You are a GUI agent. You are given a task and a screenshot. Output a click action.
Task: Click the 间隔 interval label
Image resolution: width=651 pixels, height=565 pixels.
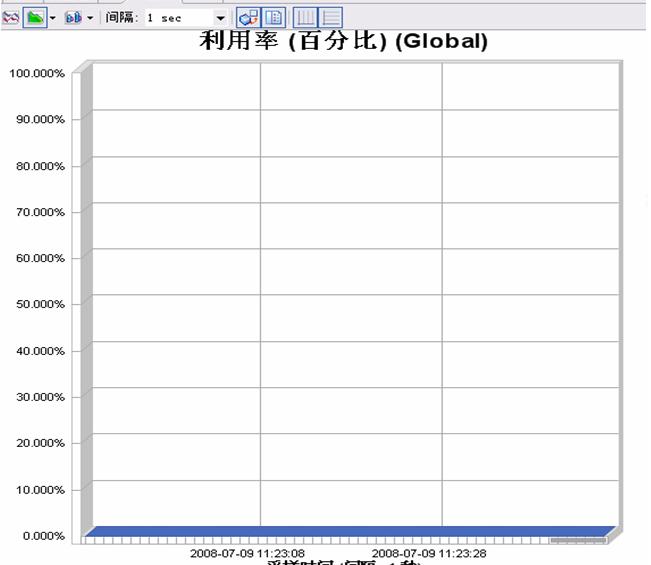(x=121, y=18)
